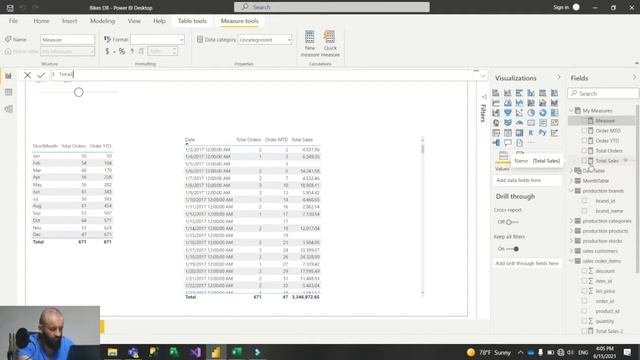Expand the formula bar chevron

[x=483, y=76]
